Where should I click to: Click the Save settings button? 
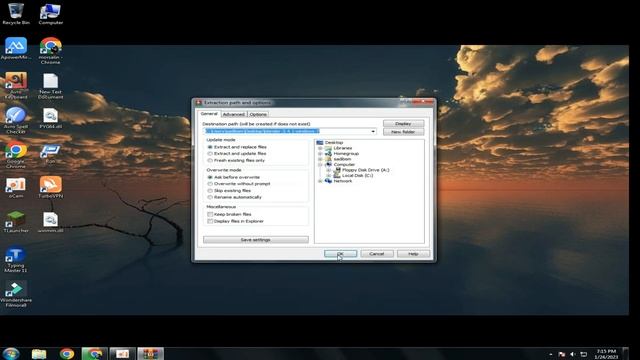256,240
